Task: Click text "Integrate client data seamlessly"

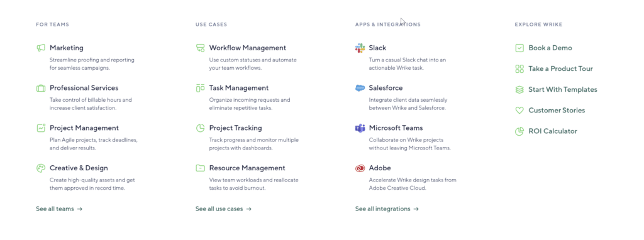Action: tap(408, 100)
